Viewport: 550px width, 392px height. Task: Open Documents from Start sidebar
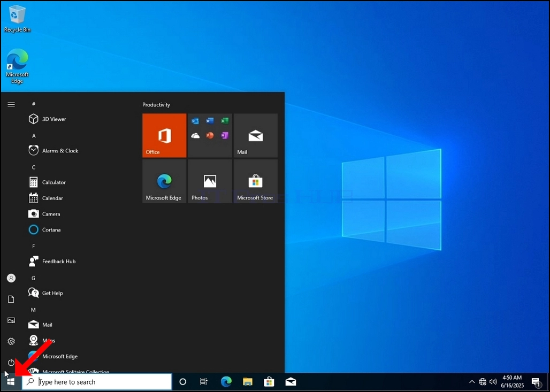tap(11, 299)
